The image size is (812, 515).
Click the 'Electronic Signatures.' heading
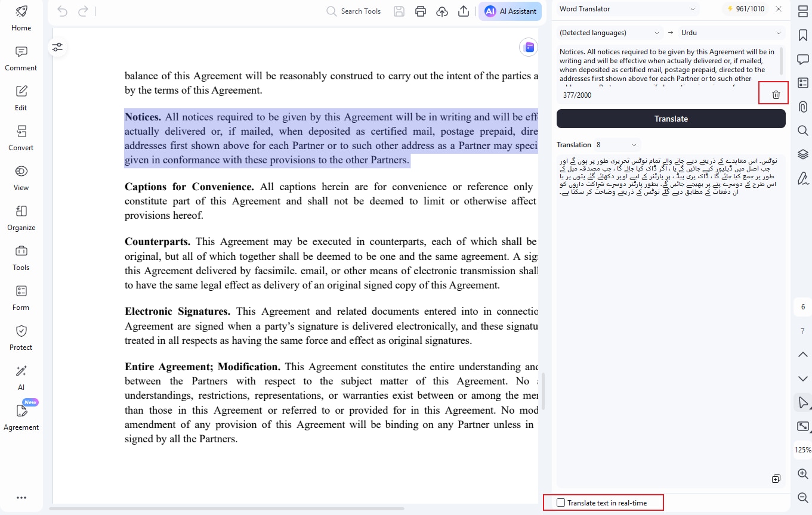pyautogui.click(x=177, y=311)
